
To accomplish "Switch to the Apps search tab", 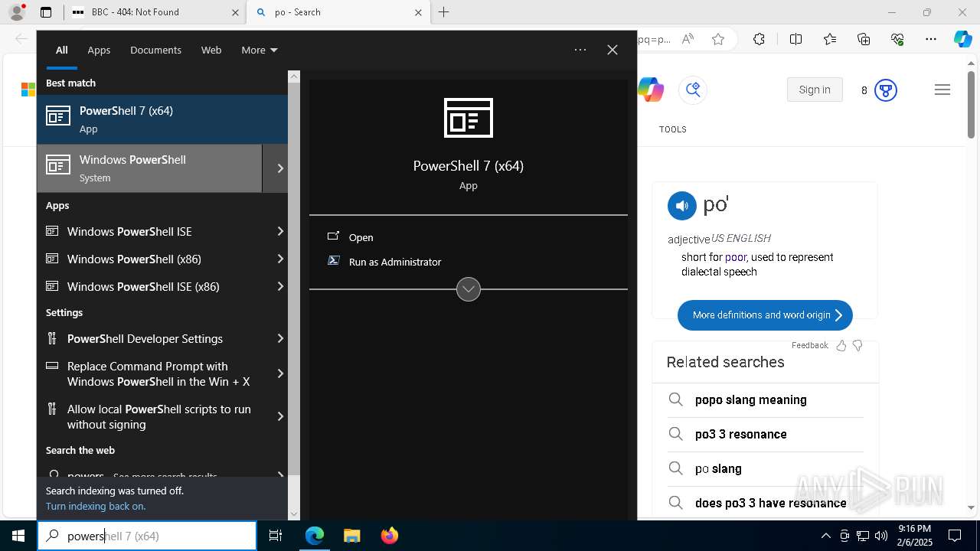I will point(99,50).
